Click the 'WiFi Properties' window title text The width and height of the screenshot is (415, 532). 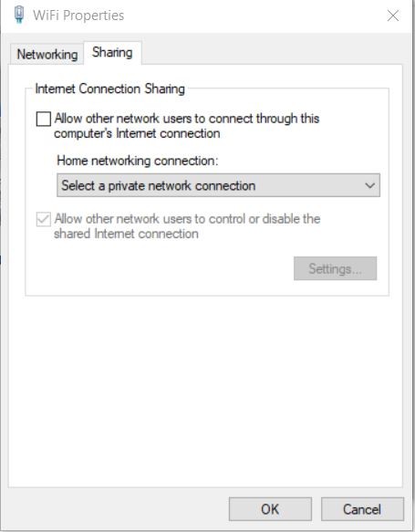(78, 16)
